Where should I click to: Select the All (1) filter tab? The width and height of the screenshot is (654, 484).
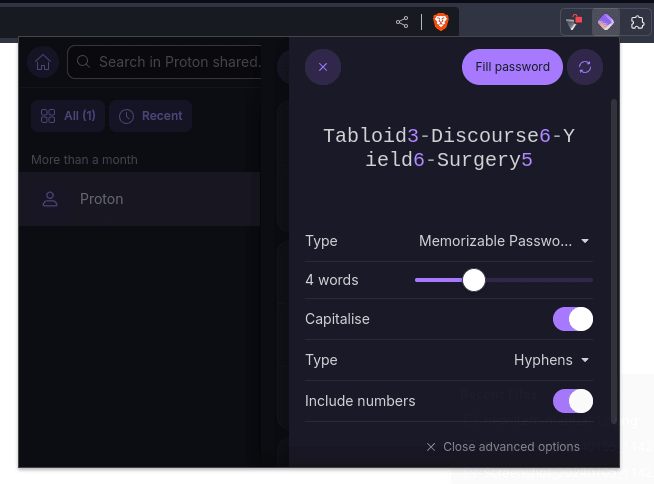tap(68, 116)
